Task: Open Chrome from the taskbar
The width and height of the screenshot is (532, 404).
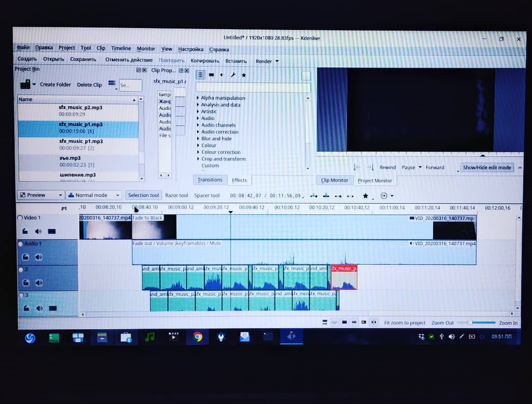Action: 198,337
